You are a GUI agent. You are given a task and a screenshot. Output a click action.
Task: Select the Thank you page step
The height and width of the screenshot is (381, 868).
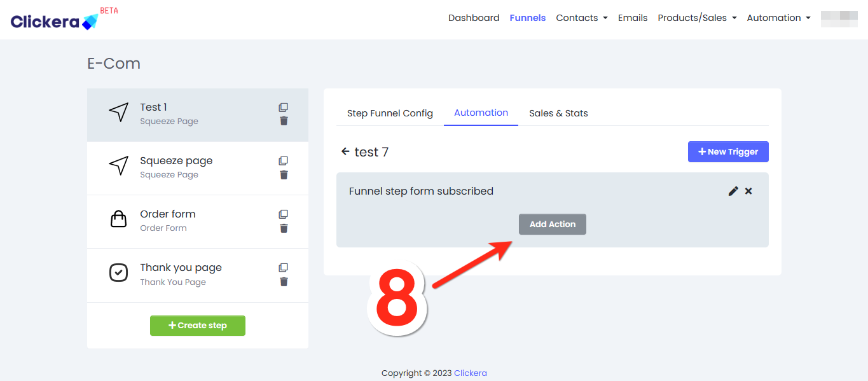pyautogui.click(x=198, y=275)
